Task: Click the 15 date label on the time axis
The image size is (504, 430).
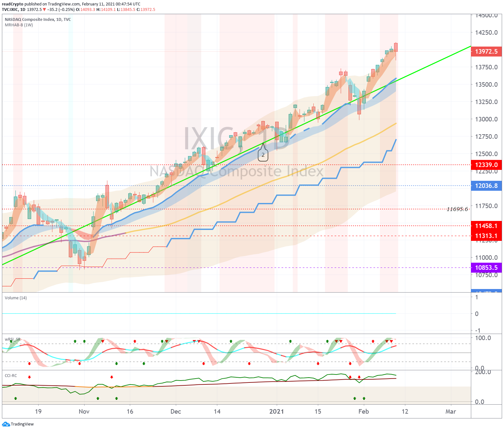Action: 318,411
